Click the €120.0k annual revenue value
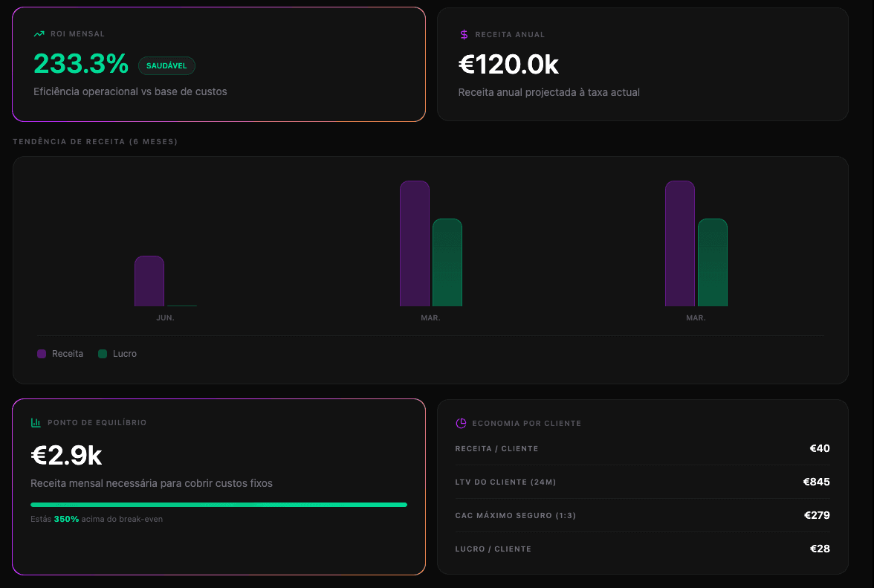Image resolution: width=874 pixels, height=588 pixels. pyautogui.click(x=508, y=65)
